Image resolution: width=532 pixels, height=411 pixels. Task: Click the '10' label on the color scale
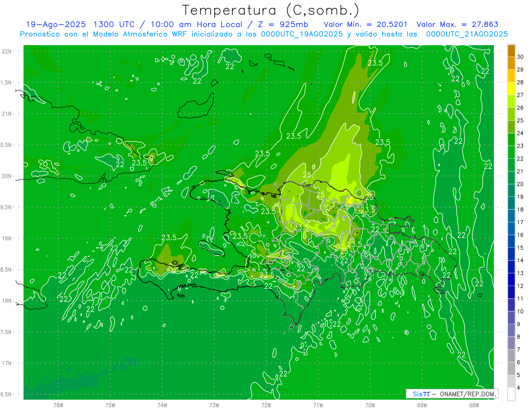520,311
